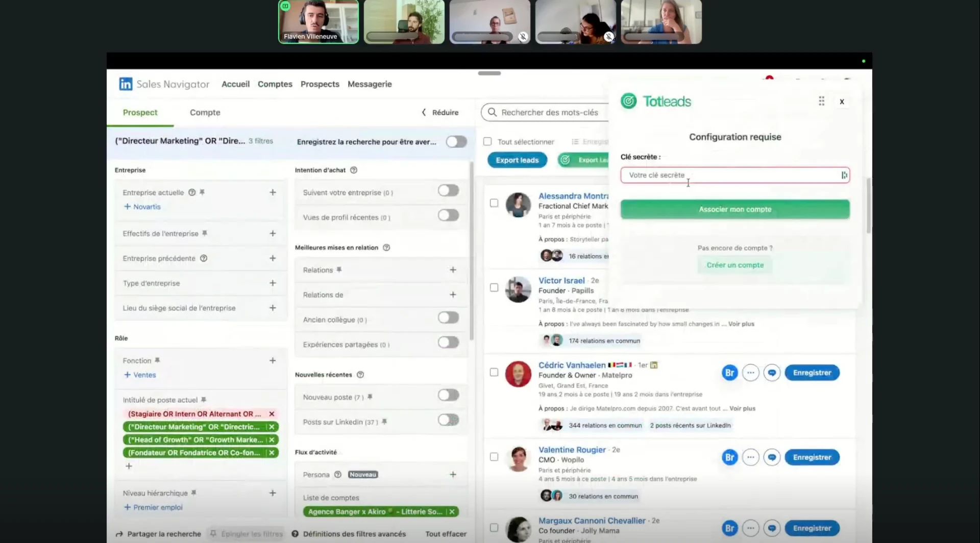Enable Nouveau poste toggle
The height and width of the screenshot is (543, 980).
click(449, 395)
